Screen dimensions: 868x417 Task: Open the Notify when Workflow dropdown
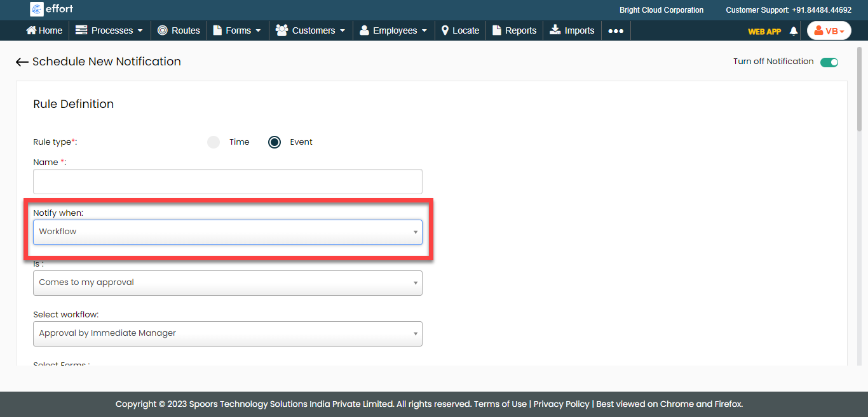coord(227,232)
